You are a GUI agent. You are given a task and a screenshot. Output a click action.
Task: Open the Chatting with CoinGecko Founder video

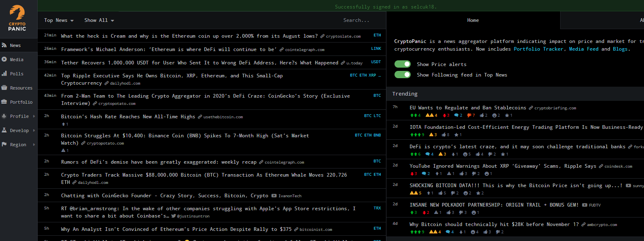164,196
